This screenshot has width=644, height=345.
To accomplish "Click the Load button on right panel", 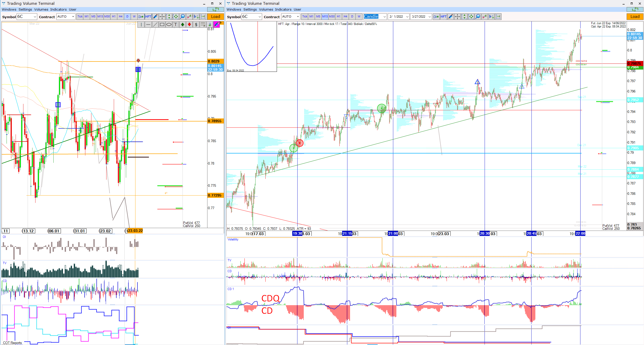I will [x=635, y=17].
